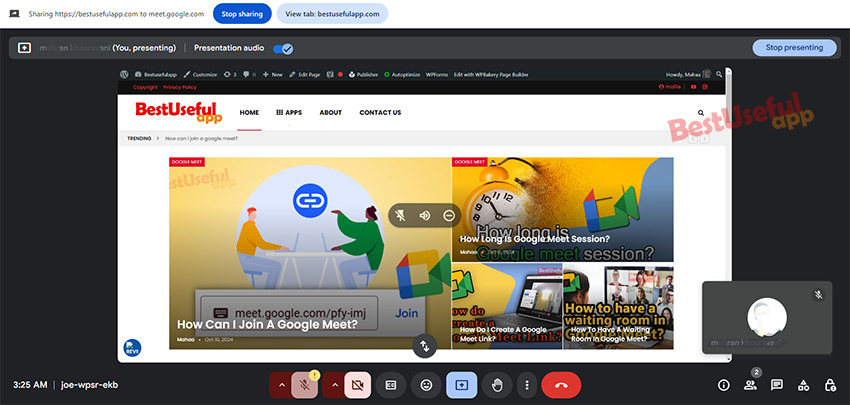The height and width of the screenshot is (405, 850).
Task: Click the YouTube icon in top bar
Action: pyautogui.click(x=693, y=87)
